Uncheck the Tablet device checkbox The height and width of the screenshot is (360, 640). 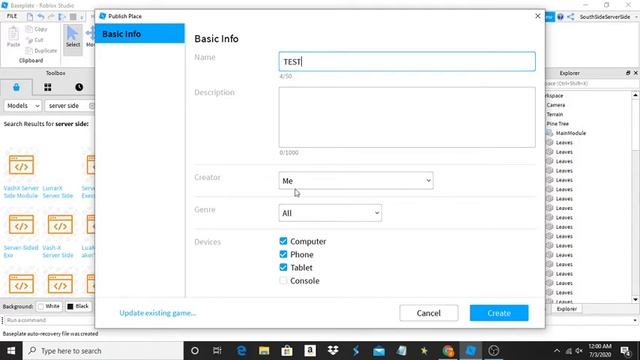coord(283,267)
